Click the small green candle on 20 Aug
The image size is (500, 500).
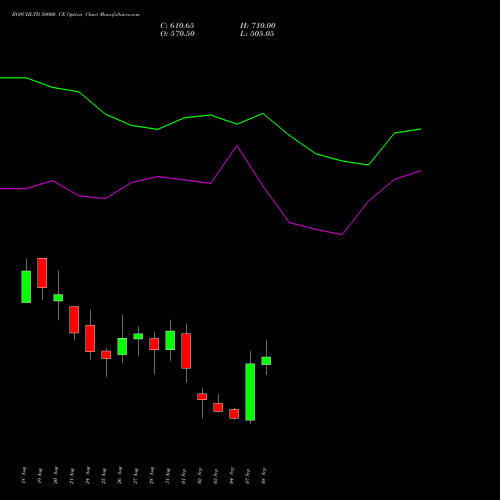(x=58, y=298)
